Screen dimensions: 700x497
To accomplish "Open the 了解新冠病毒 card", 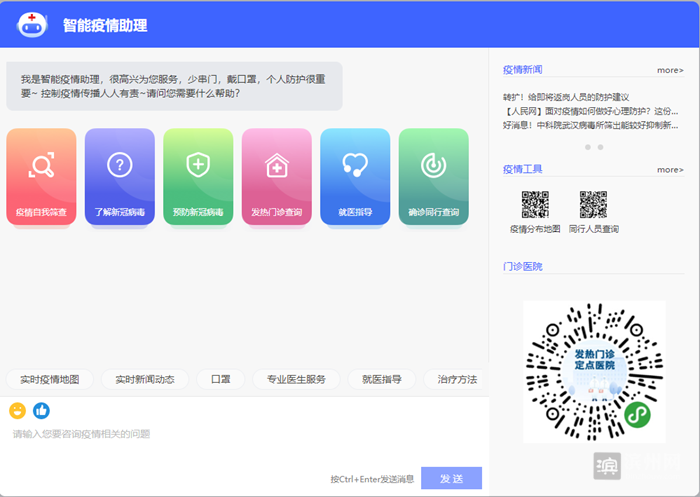I will [120, 177].
